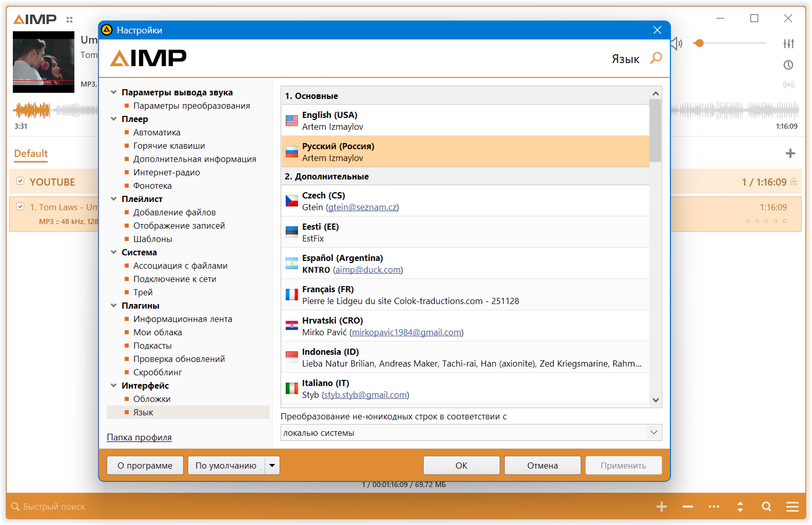The height and width of the screenshot is (525, 812).
Task: Click the Czech flag icon
Action: (x=292, y=201)
